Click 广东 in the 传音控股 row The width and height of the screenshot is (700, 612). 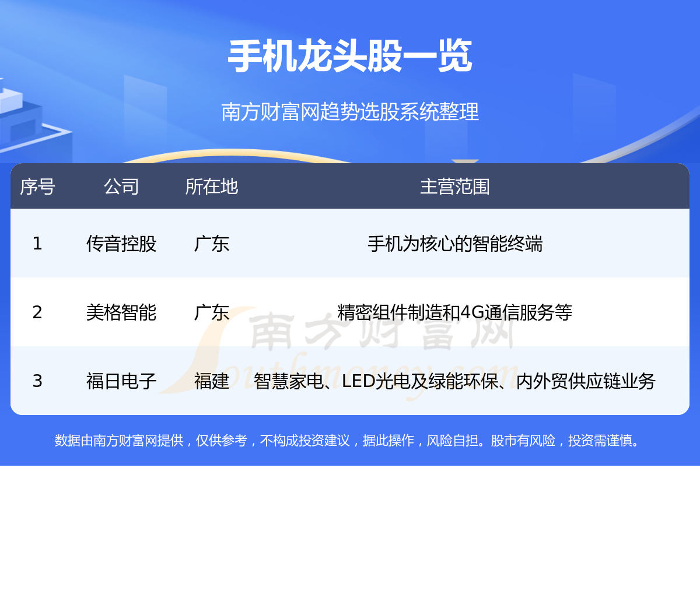212,244
